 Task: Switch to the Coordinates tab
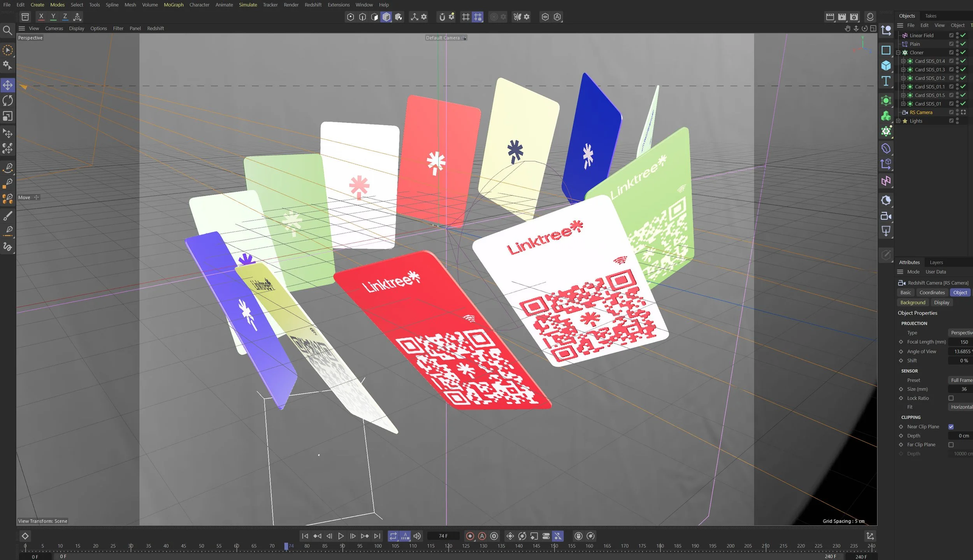pyautogui.click(x=932, y=293)
